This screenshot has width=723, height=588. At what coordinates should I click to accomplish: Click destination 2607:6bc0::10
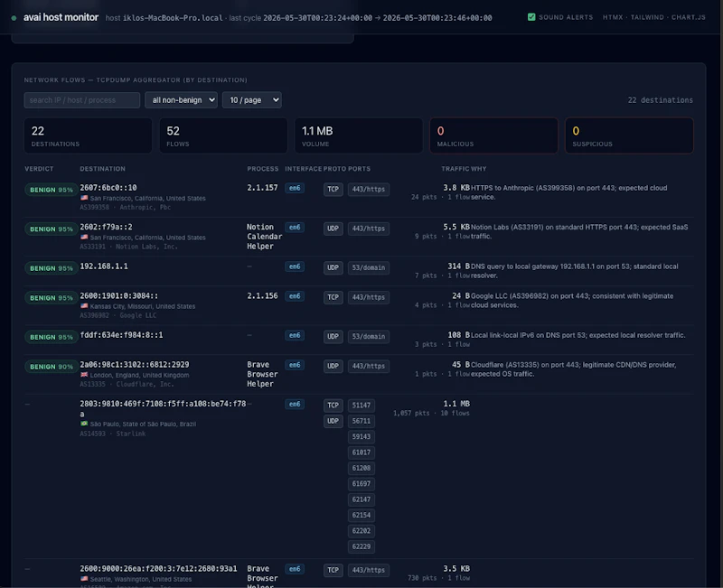(x=108, y=188)
